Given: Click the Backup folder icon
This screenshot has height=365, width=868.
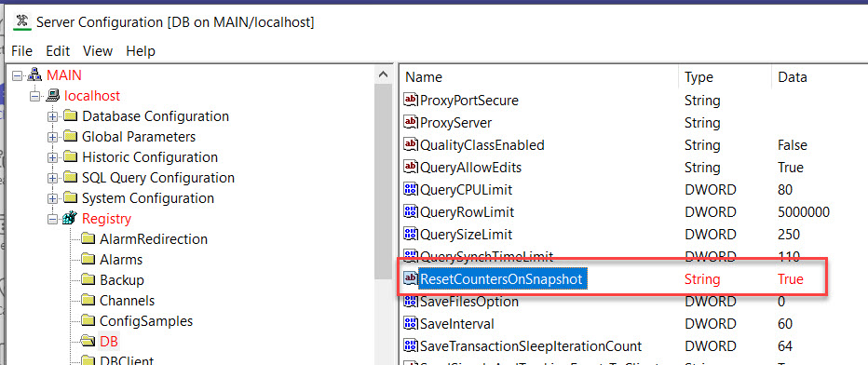Looking at the screenshot, I should pos(88,280).
